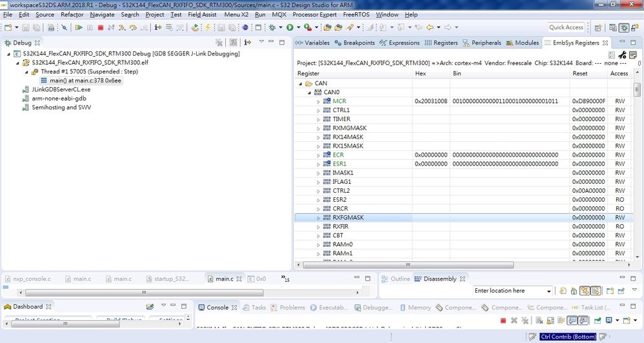Click the EmbSys Registers configure tools icon

[x=622, y=55]
